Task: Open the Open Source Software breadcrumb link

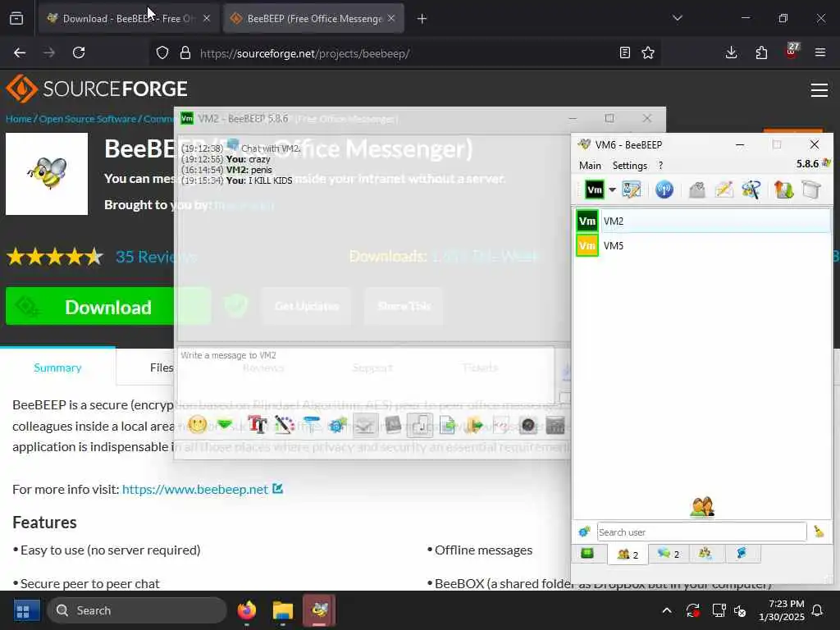Action: [x=88, y=119]
